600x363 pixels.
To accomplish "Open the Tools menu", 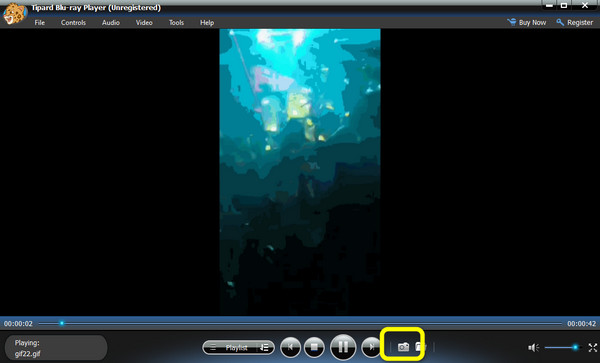I will [176, 23].
